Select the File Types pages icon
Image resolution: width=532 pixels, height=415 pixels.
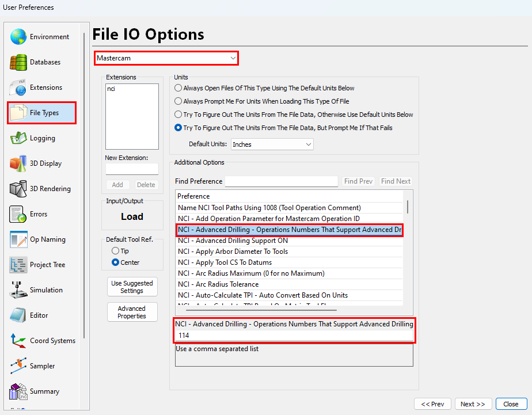[x=18, y=113]
